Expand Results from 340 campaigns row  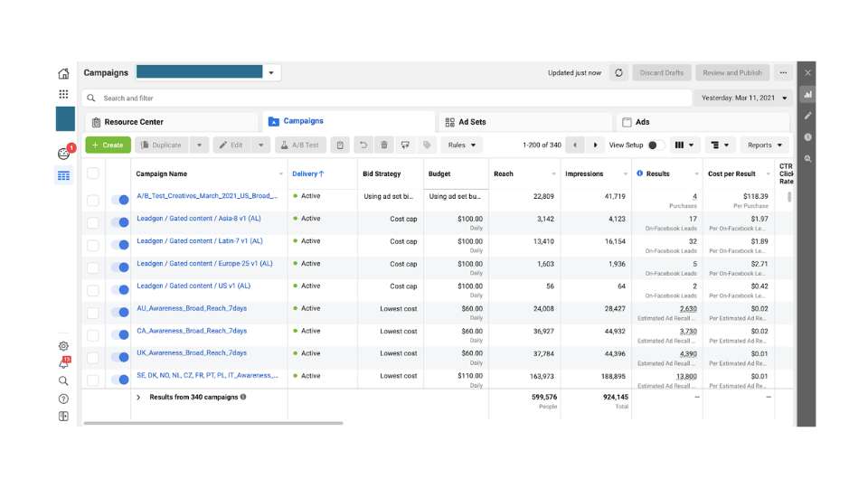(138, 398)
